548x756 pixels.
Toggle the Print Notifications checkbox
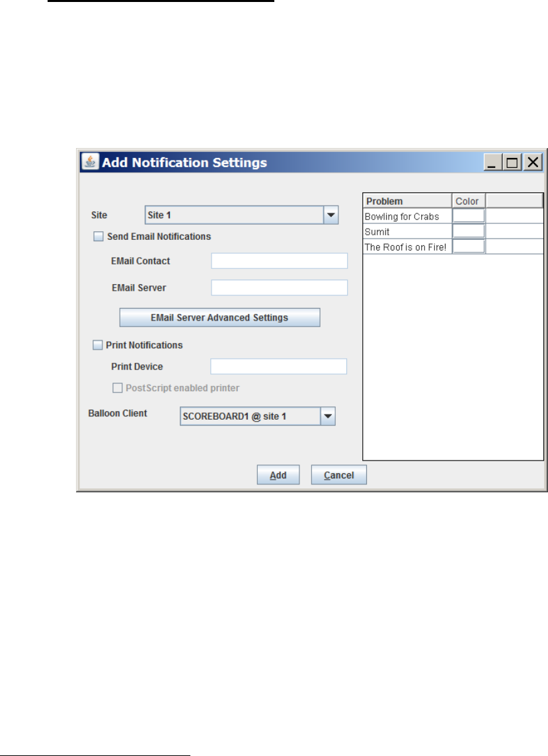(97, 345)
